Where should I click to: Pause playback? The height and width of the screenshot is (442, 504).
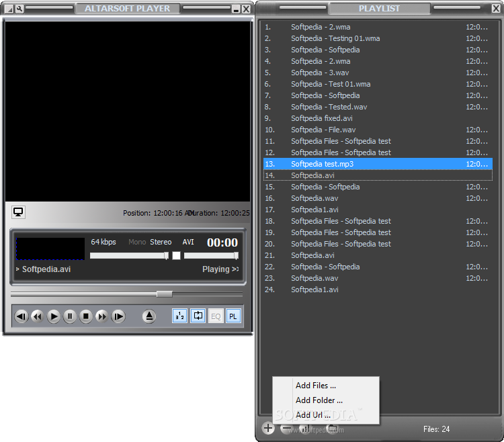coord(70,317)
